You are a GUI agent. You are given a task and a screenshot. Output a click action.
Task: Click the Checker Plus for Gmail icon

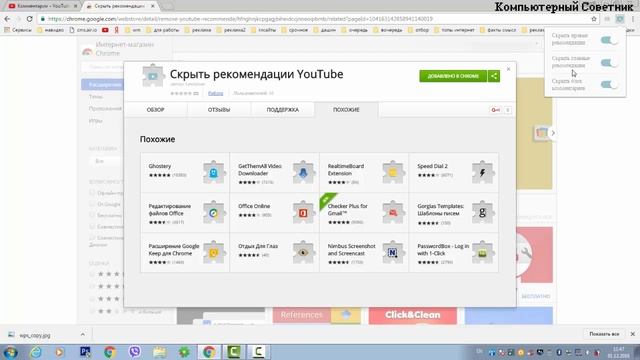click(x=393, y=212)
